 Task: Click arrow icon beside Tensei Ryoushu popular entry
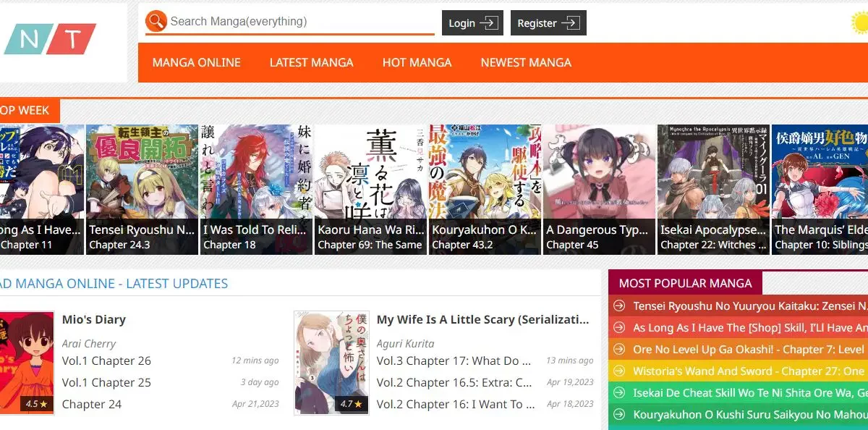[618, 306]
